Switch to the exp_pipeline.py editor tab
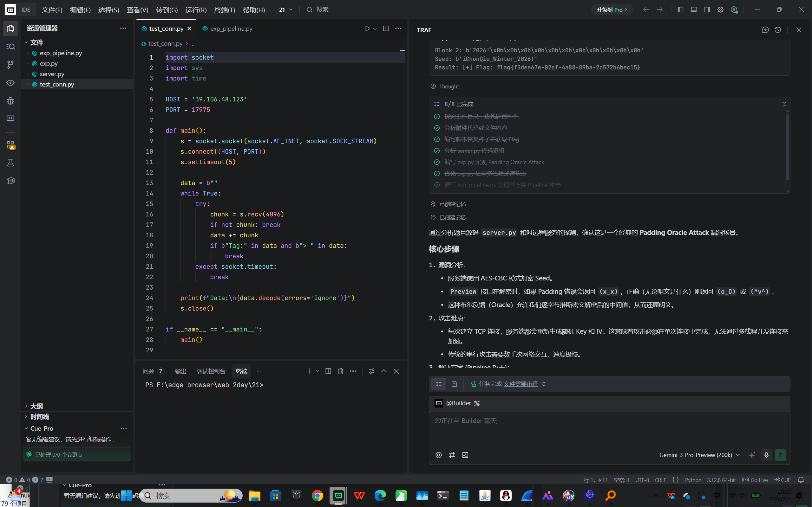812x507 pixels. (x=231, y=29)
